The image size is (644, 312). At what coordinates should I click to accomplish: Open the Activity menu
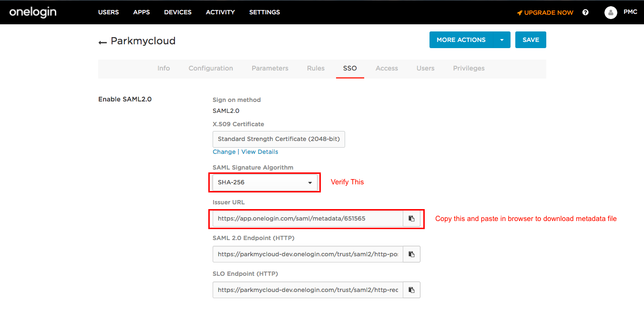point(220,12)
